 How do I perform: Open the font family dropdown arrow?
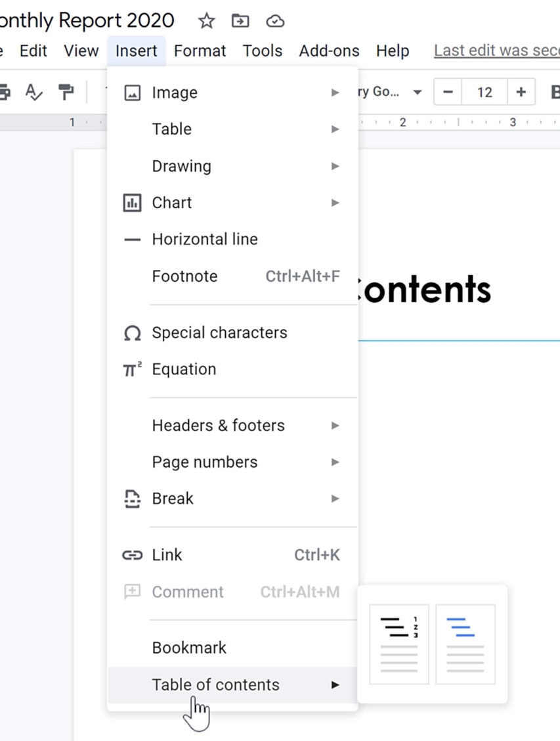[x=417, y=93]
